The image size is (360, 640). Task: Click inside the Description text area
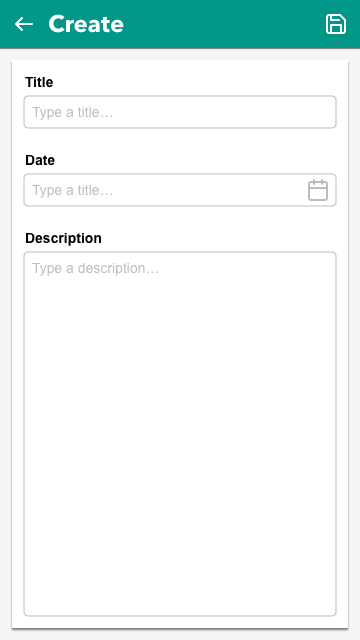pos(180,434)
